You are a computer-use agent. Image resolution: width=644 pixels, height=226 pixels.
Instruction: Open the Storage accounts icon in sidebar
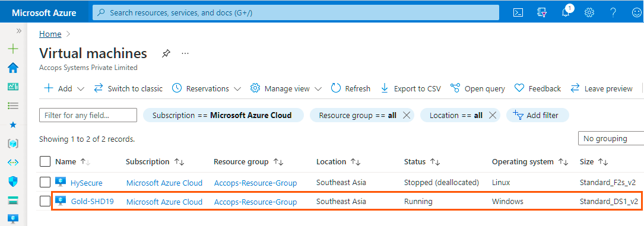coord(13,200)
